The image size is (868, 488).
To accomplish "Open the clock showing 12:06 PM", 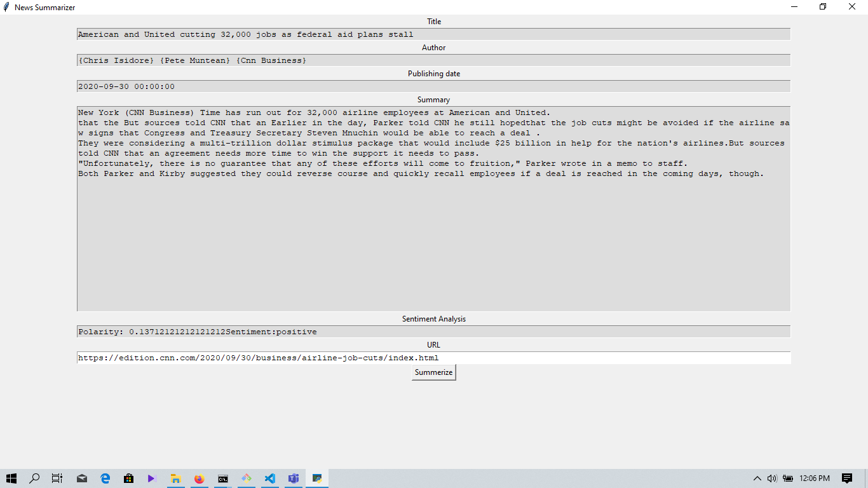I will [x=815, y=478].
